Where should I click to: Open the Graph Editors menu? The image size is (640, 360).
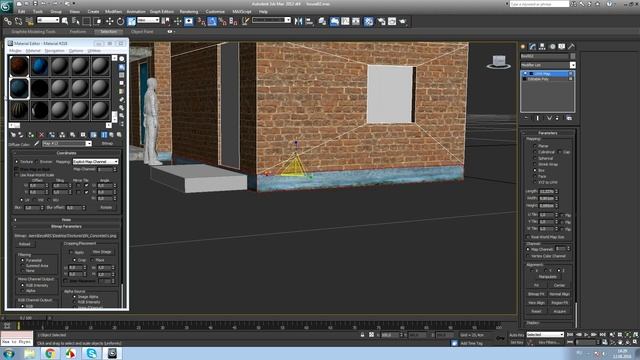(162, 11)
